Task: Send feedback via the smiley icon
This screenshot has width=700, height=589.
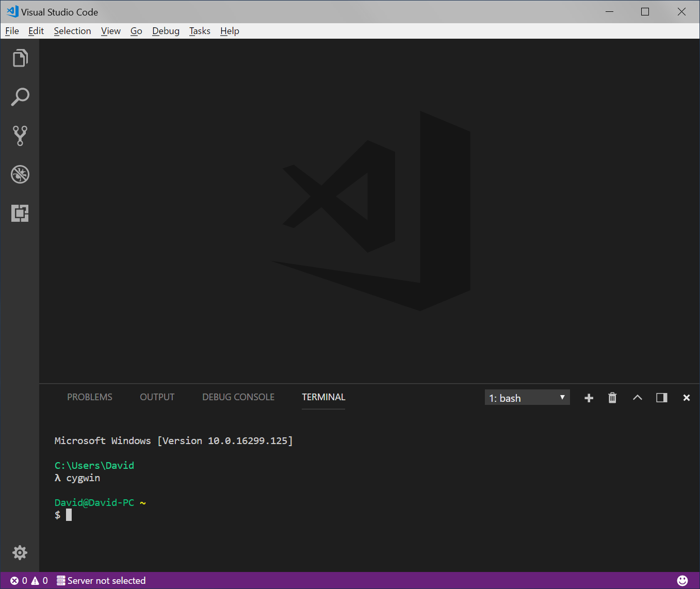Action: pyautogui.click(x=683, y=580)
